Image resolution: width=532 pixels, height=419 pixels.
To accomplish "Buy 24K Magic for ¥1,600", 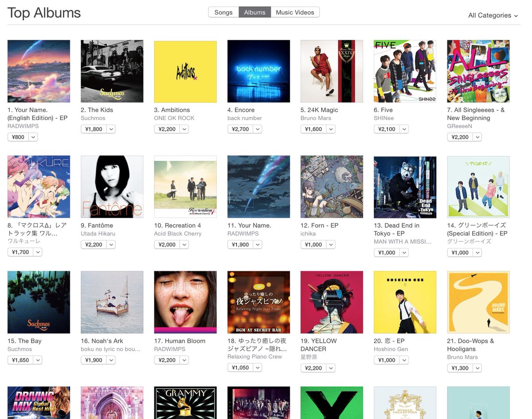I will 313,129.
